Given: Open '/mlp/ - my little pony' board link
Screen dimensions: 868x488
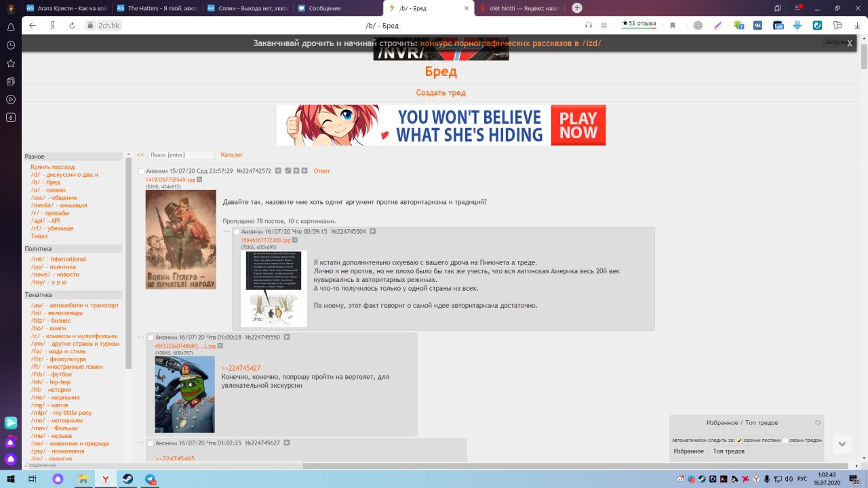Looking at the screenshot, I should (x=61, y=413).
